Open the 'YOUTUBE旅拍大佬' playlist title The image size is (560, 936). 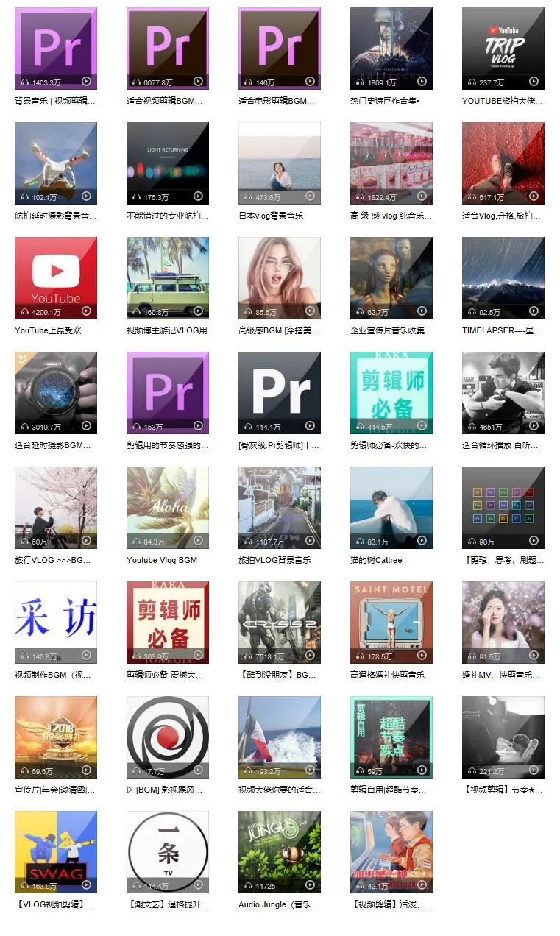(x=503, y=101)
